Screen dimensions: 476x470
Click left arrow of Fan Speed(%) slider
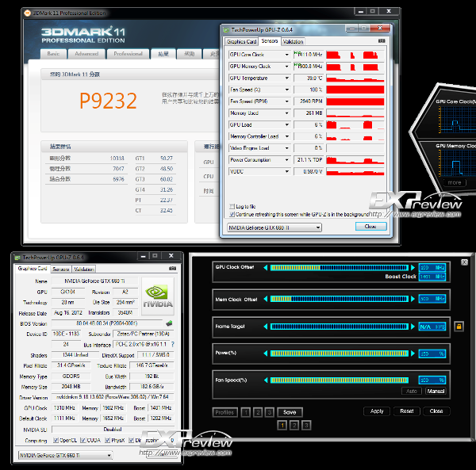point(266,380)
